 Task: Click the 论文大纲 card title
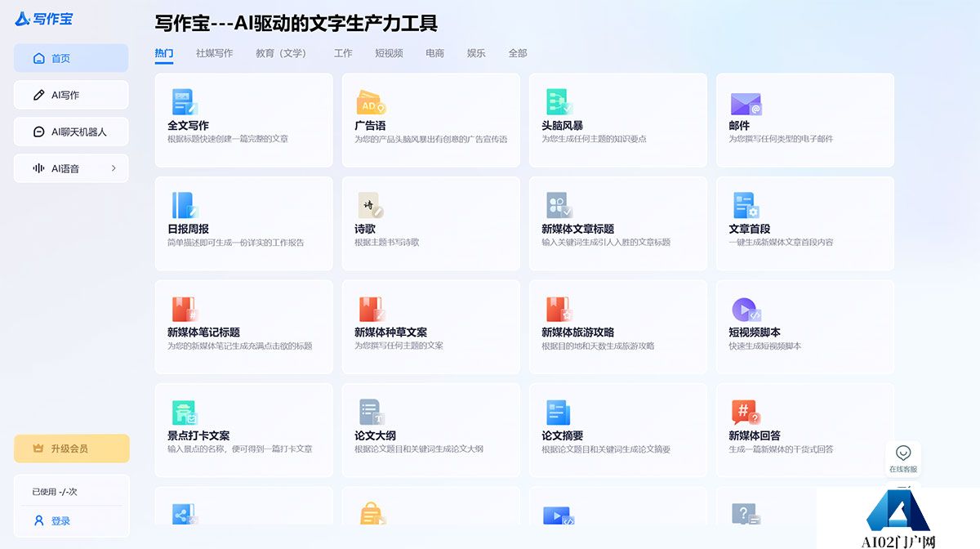coord(375,435)
